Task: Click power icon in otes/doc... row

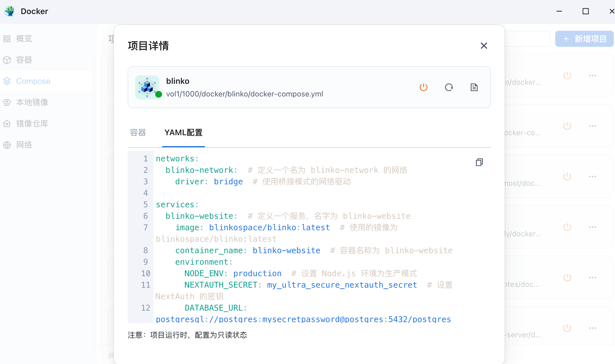Action: 567,278
